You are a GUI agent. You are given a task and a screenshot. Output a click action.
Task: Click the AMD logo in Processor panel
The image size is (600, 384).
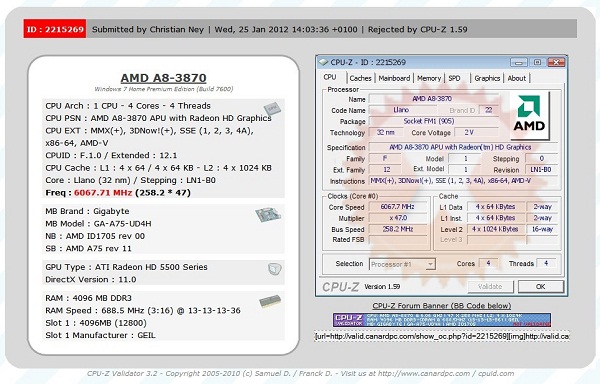click(x=530, y=116)
